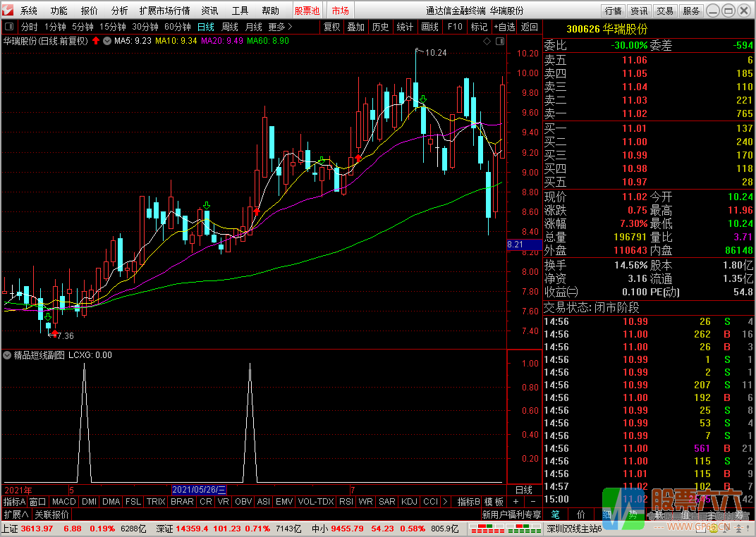Select the 1分钟 period tab
The width and height of the screenshot is (756, 537).
tap(55, 27)
